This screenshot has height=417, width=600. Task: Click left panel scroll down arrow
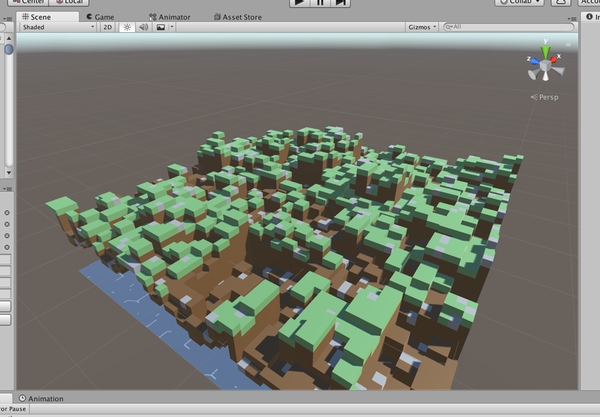(9, 173)
